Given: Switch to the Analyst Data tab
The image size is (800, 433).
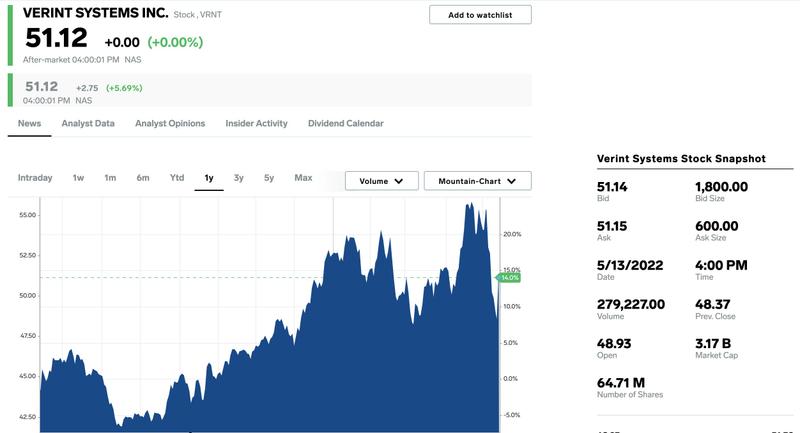Looking at the screenshot, I should point(88,123).
